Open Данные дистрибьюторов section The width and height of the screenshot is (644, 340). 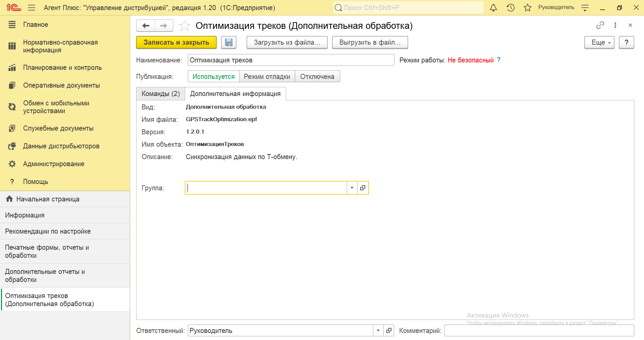pyautogui.click(x=65, y=146)
